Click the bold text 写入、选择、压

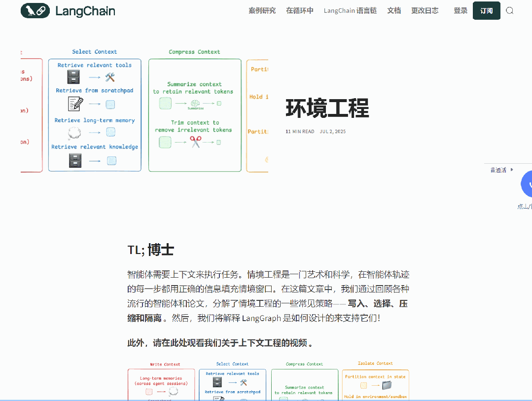pyautogui.click(x=378, y=303)
